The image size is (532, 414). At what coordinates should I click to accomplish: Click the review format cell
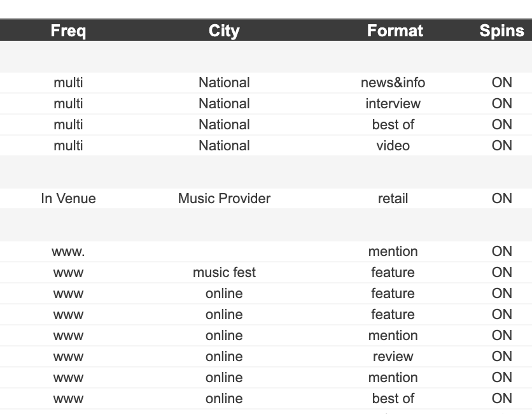[x=393, y=357]
